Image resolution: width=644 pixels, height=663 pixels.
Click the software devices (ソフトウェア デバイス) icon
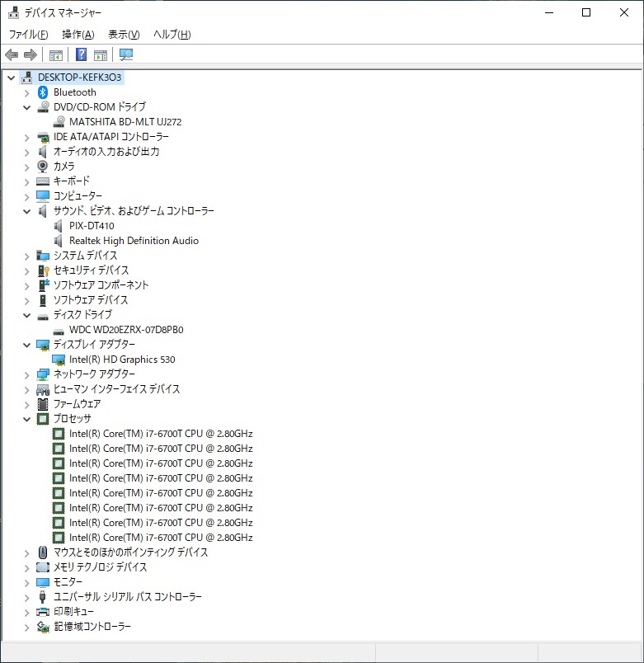[x=43, y=300]
